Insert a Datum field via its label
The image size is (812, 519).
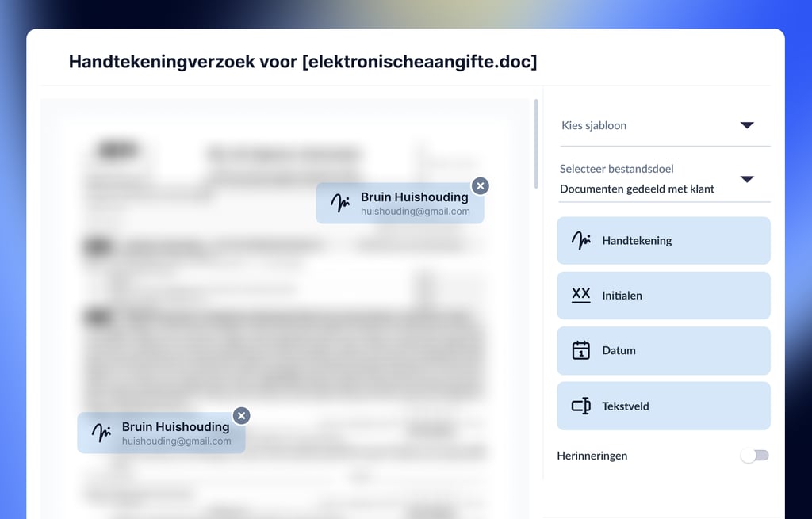619,350
